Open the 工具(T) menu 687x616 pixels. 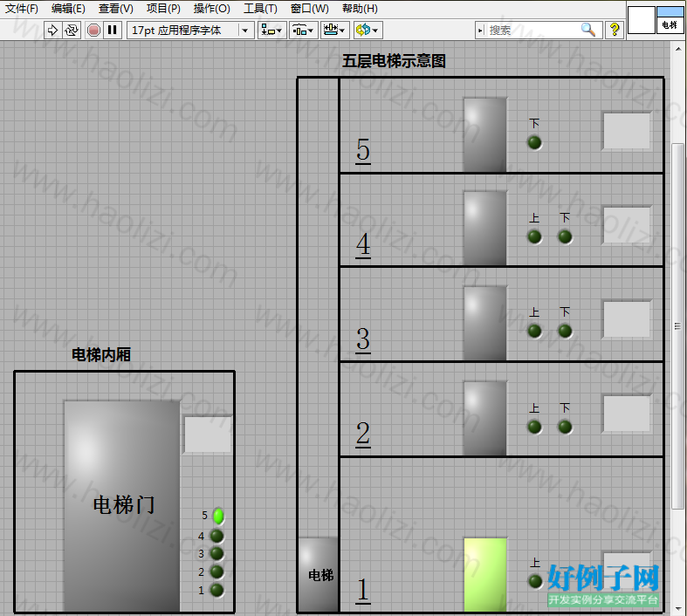[x=260, y=9]
